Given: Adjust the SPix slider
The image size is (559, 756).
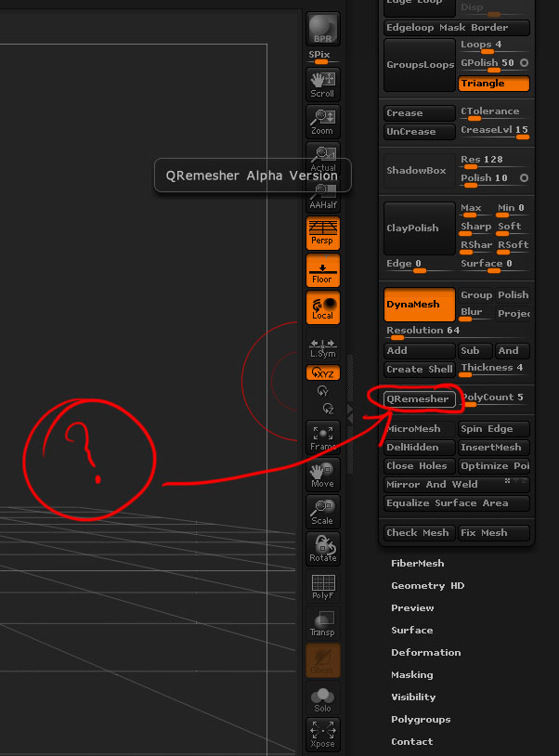Looking at the screenshot, I should click(323, 57).
